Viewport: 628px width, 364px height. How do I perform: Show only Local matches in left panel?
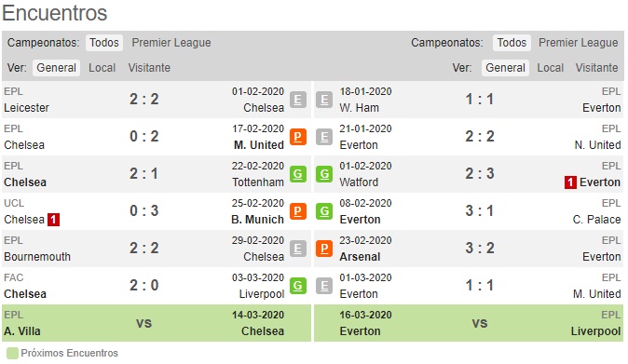tap(102, 68)
